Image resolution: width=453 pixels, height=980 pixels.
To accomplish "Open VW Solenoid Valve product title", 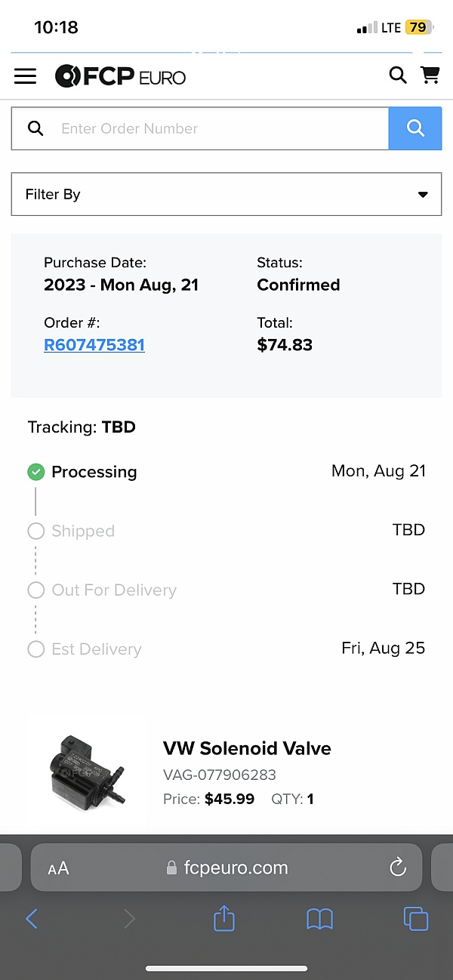I will tap(247, 748).
